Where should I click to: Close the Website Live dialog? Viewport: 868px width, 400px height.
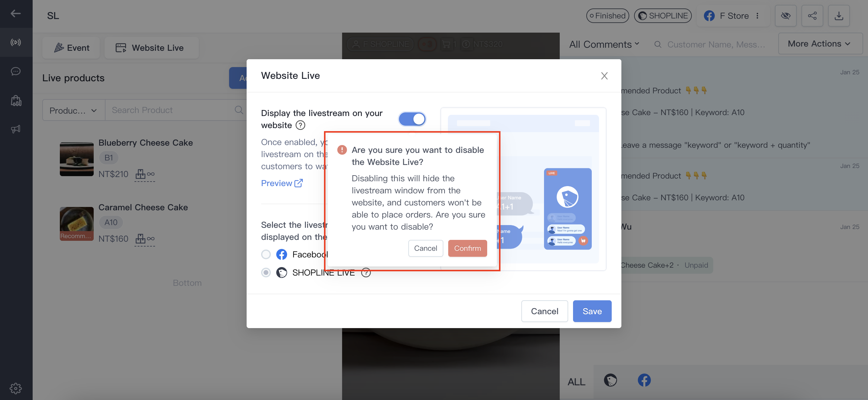tap(604, 76)
